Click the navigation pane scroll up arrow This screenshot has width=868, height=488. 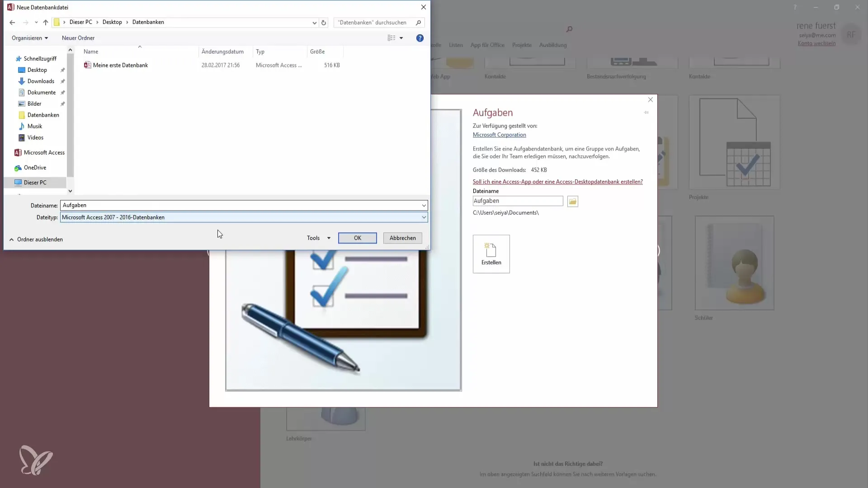point(70,50)
